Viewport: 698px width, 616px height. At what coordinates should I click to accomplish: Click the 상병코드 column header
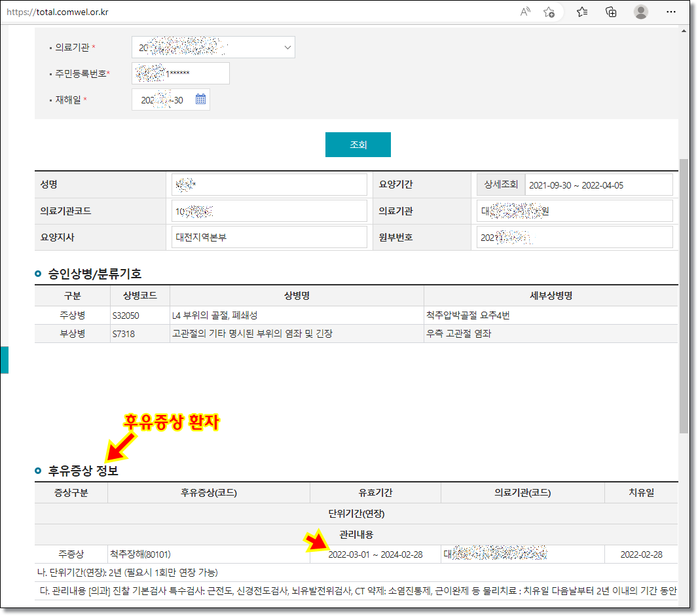140,295
